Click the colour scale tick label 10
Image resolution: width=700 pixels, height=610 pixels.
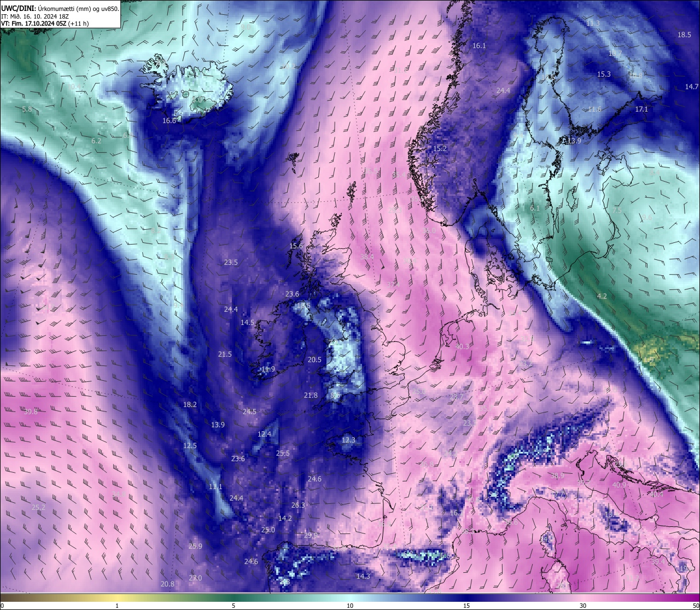350,606
